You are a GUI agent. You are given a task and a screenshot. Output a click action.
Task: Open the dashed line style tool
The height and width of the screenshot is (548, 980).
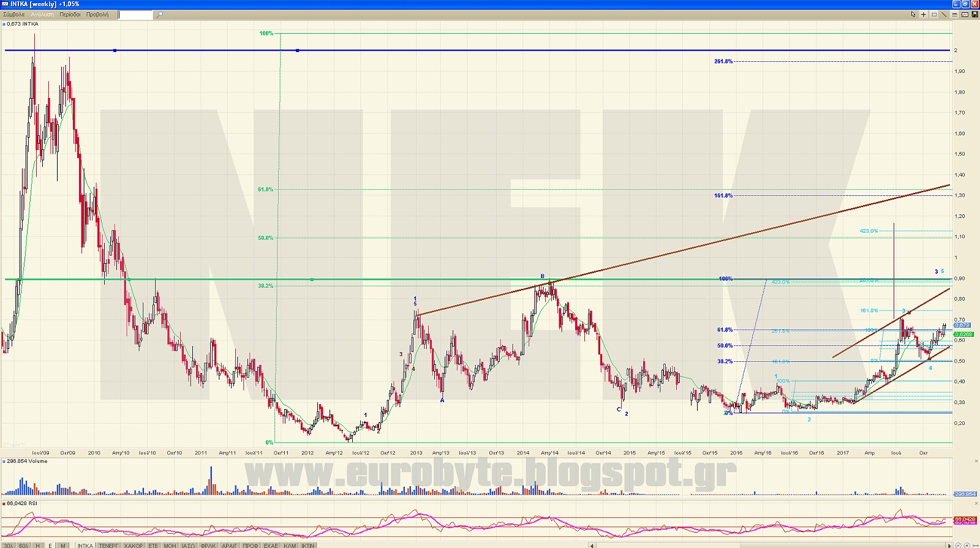point(954,15)
